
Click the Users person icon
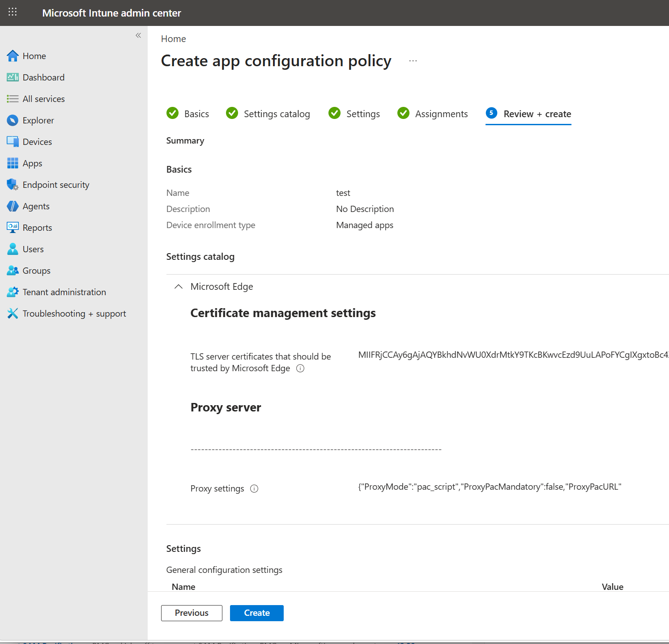[x=13, y=249]
